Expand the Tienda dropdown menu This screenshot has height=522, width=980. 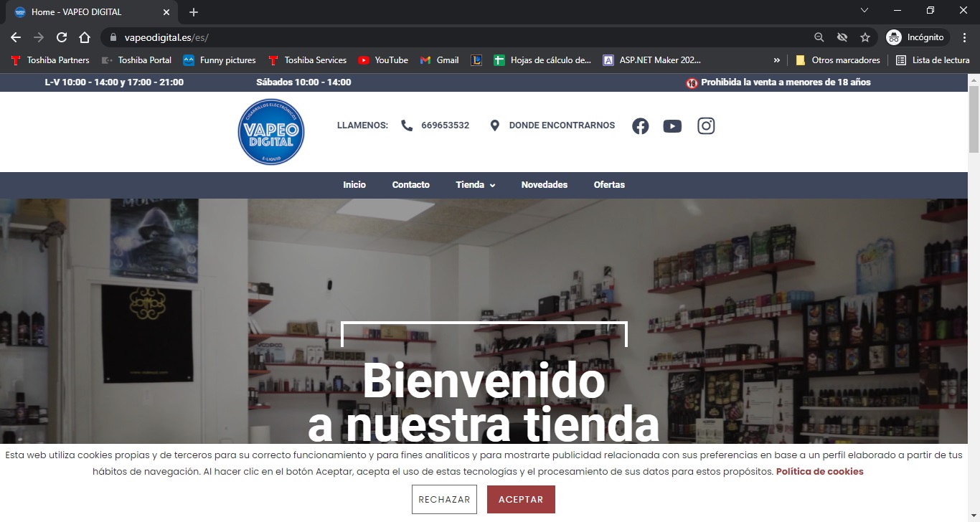click(475, 185)
